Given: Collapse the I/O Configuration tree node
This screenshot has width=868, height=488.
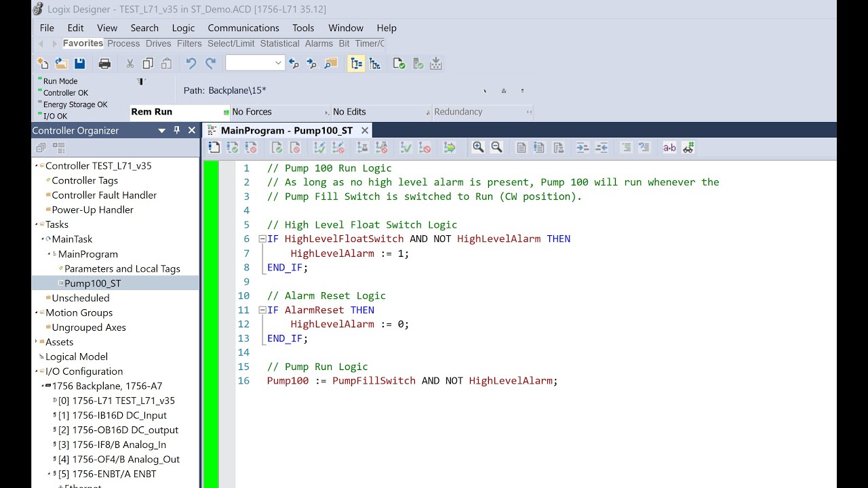Looking at the screenshot, I should [x=36, y=371].
